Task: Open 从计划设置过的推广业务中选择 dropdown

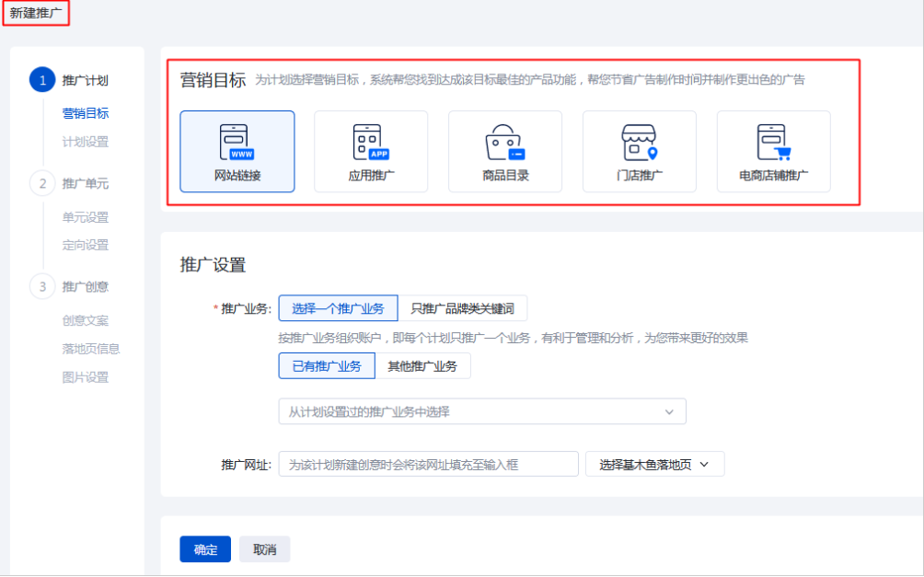Action: pos(482,411)
